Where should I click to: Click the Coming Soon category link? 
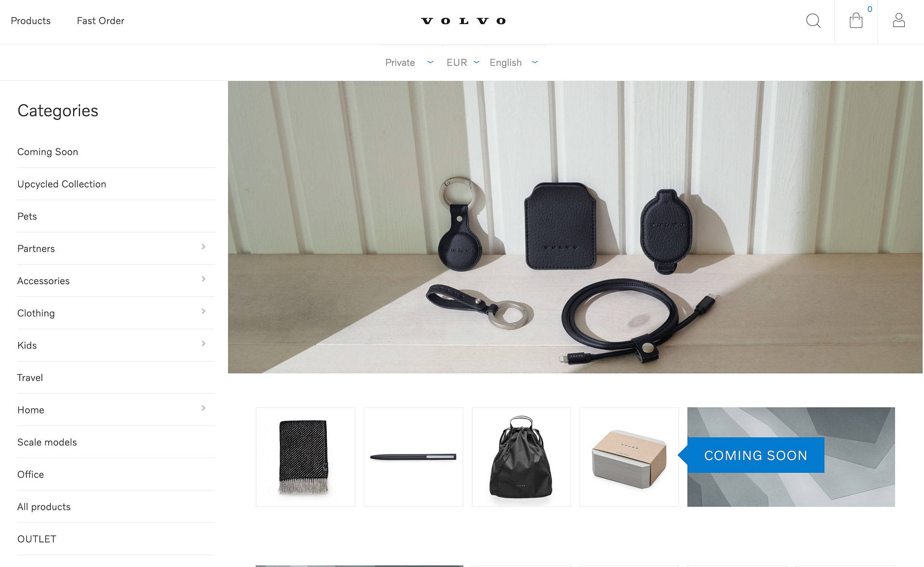coord(48,151)
